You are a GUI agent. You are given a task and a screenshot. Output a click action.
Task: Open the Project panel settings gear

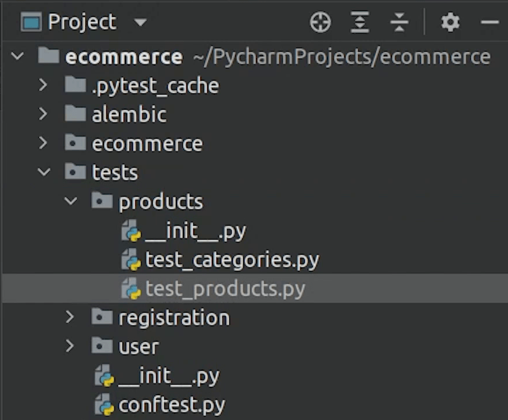point(450,23)
